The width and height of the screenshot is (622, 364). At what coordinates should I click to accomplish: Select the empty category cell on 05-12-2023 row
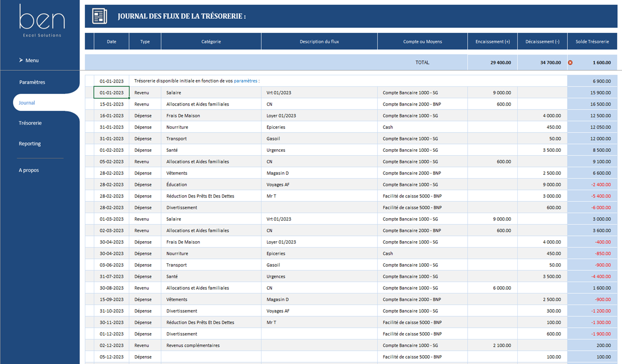click(211, 357)
